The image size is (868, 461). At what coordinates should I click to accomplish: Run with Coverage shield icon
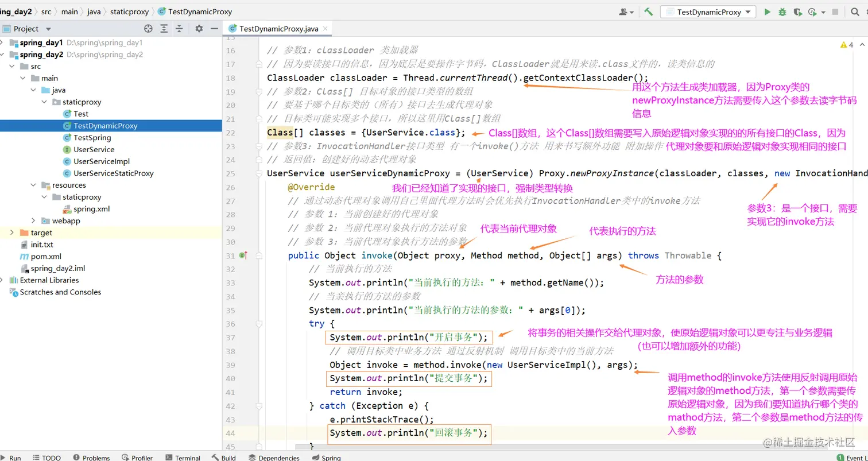point(797,11)
